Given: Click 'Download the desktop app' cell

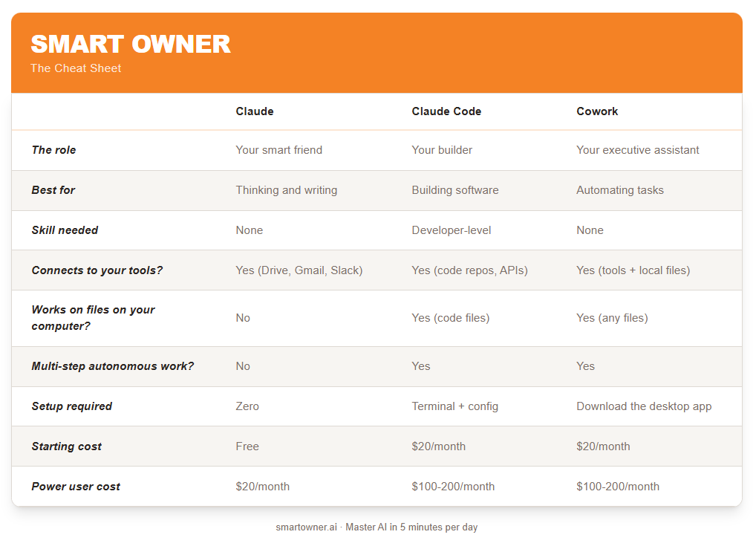Looking at the screenshot, I should pos(644,406).
